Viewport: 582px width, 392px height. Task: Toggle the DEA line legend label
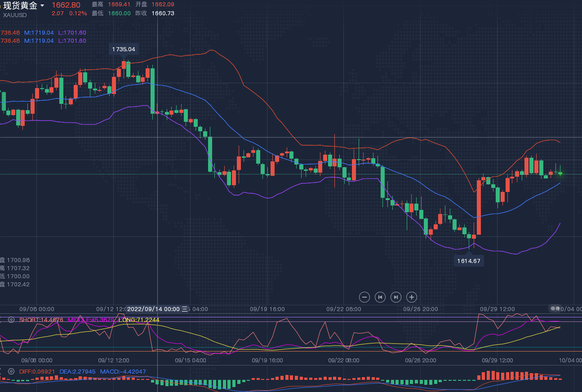click(x=77, y=372)
